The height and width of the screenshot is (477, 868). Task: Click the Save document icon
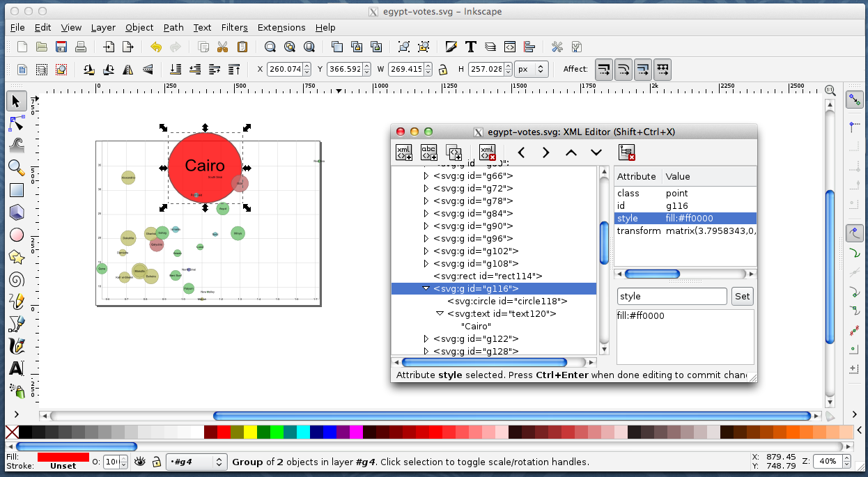pos(61,47)
